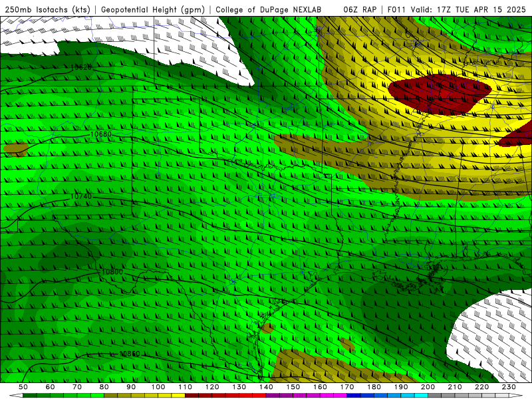532x399 pixels.
Task: Click the 70 value on the color scale
Action: pos(77,387)
